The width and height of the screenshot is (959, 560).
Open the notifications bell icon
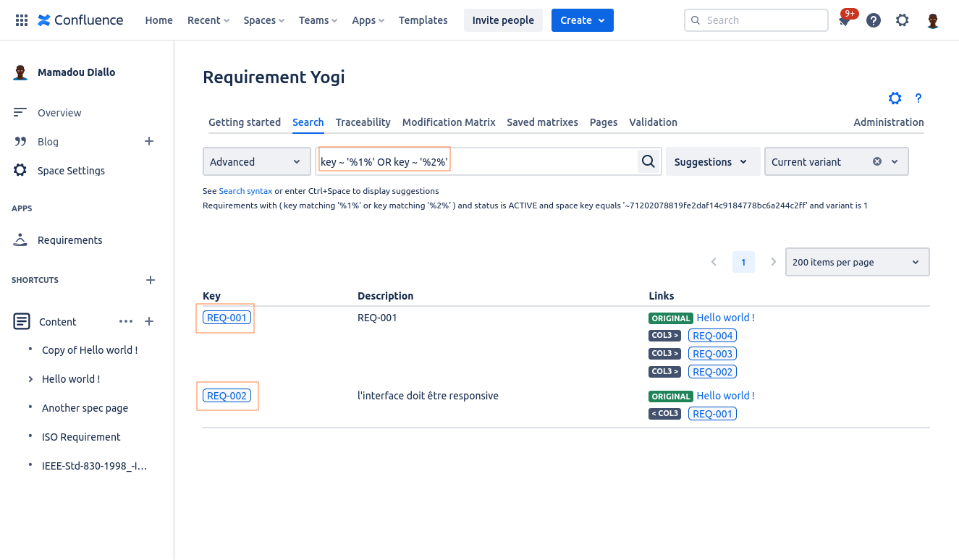[x=845, y=21]
